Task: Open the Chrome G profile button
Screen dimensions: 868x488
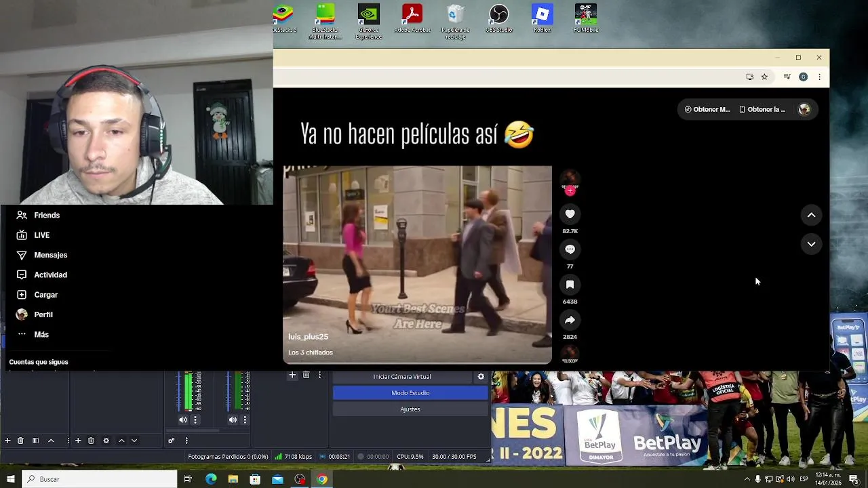Action: 803,77
